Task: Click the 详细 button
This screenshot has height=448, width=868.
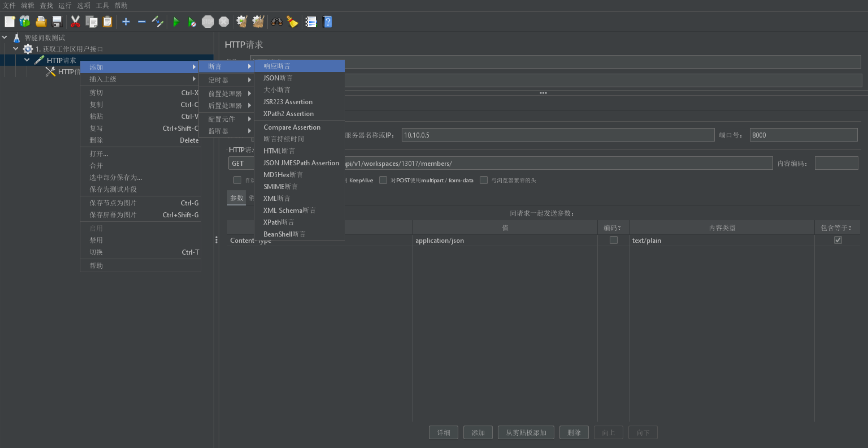Action: tap(443, 432)
